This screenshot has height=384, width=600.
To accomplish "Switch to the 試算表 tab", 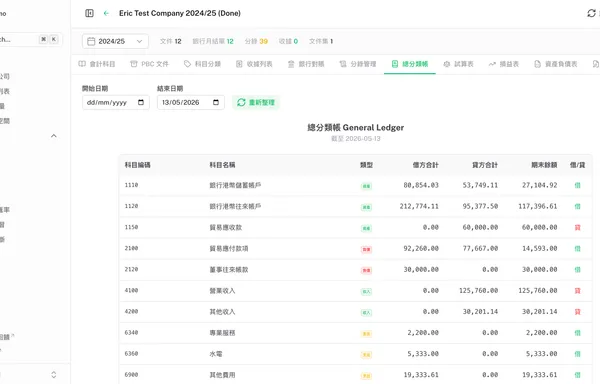I will tap(458, 64).
